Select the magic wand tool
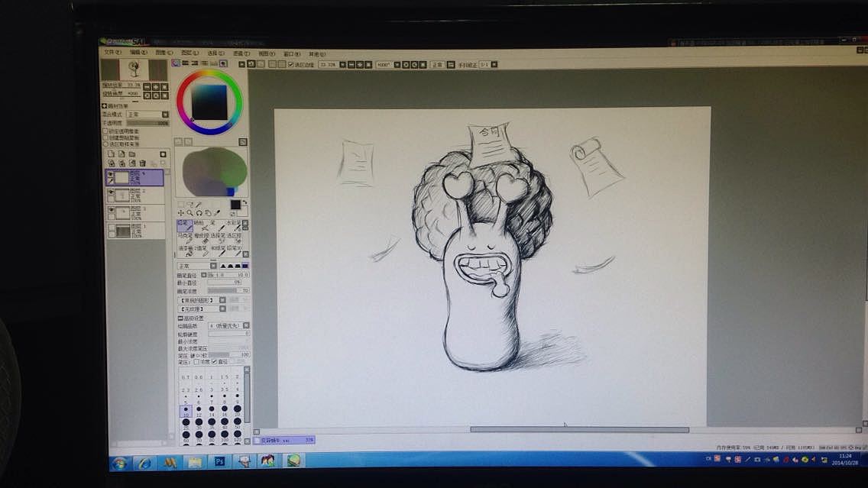This screenshot has height=488, width=868. 198,204
